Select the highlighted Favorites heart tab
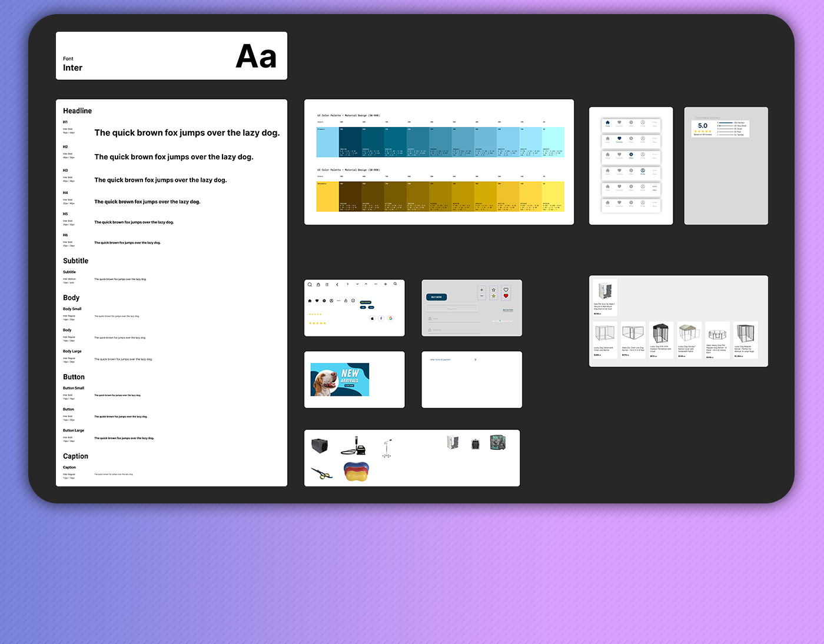Viewport: 824px width, 644px height. (x=619, y=139)
